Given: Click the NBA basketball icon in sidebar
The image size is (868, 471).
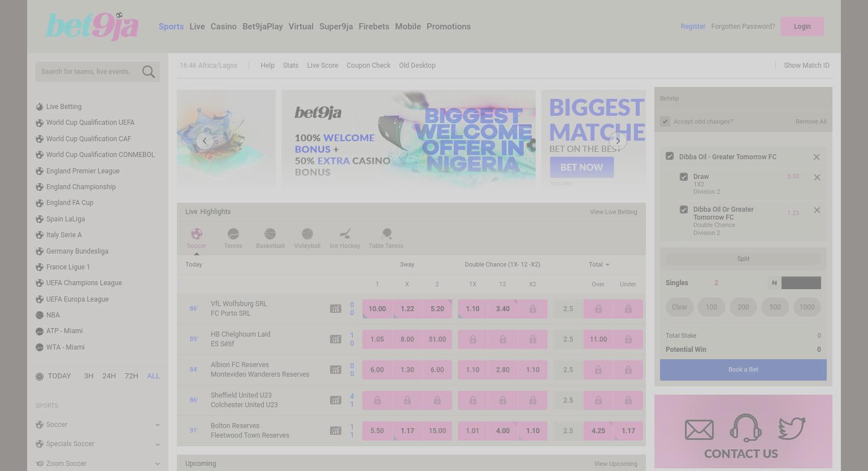Looking at the screenshot, I should [40, 315].
